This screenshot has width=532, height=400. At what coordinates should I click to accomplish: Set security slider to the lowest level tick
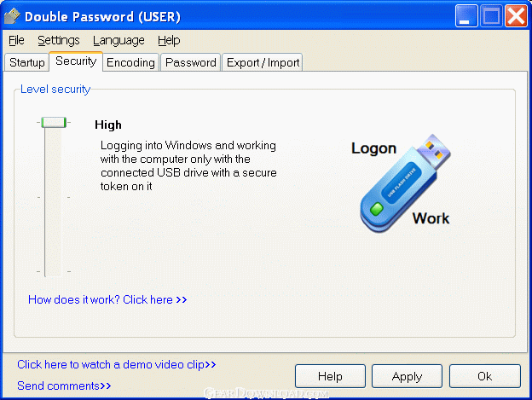[54, 271]
